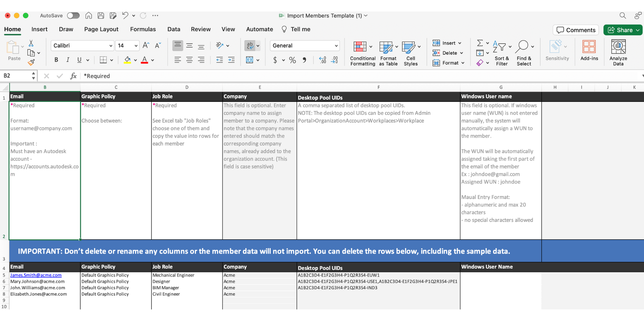Viewport: 644px width, 321px height.
Task: Switch to the Review tab
Action: (201, 29)
